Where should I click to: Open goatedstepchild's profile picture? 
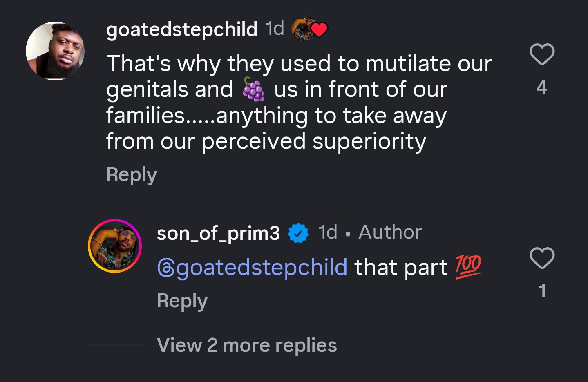55,51
